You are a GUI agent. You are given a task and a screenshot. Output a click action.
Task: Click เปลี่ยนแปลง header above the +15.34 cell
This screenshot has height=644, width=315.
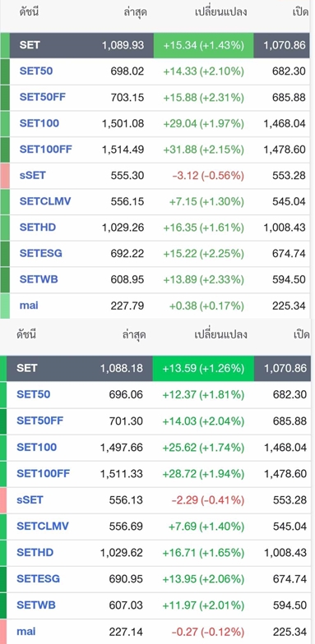point(220,11)
